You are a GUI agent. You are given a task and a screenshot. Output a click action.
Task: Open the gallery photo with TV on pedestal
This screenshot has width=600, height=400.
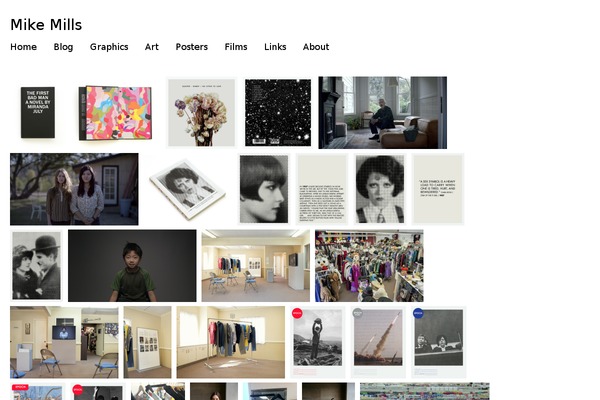(x=64, y=342)
